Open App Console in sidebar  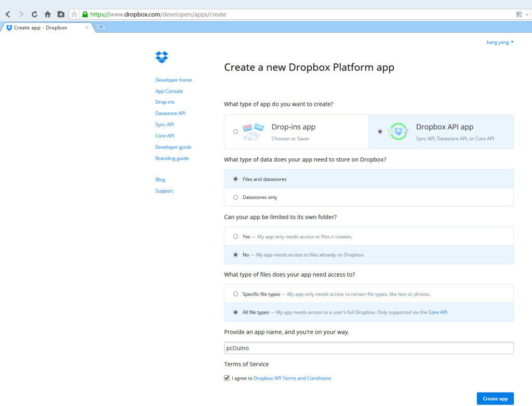coord(169,91)
